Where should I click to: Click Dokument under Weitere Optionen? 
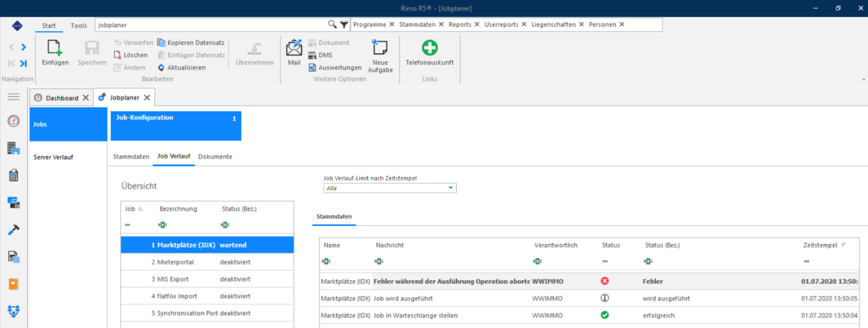click(328, 43)
